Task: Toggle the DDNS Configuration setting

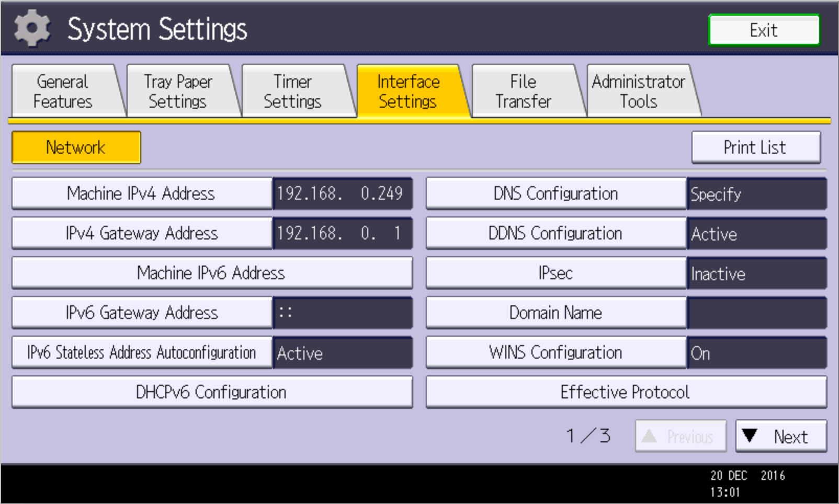Action: (x=555, y=233)
